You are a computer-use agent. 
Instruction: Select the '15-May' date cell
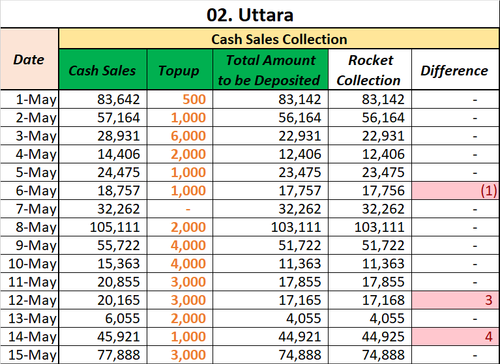(29, 355)
